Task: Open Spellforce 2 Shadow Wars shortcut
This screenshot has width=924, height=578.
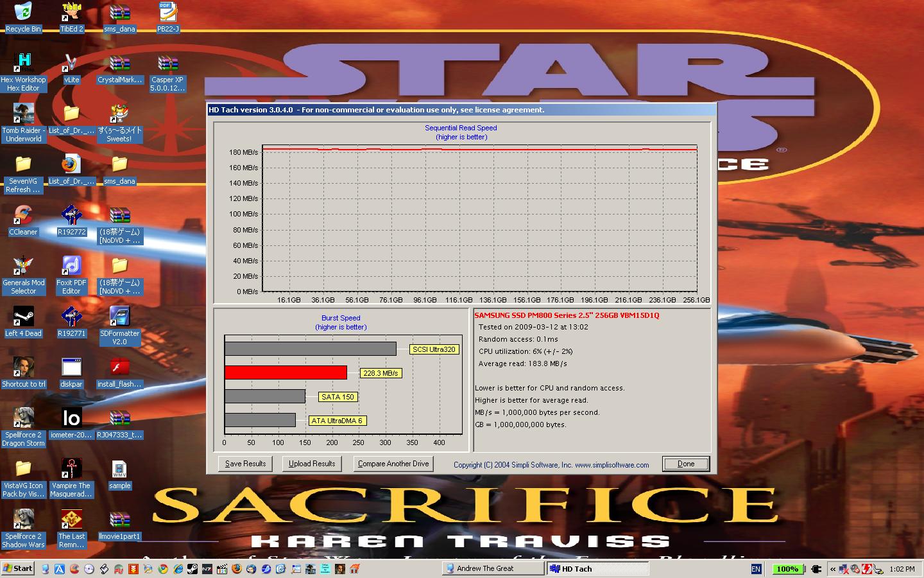Action: click(x=23, y=529)
